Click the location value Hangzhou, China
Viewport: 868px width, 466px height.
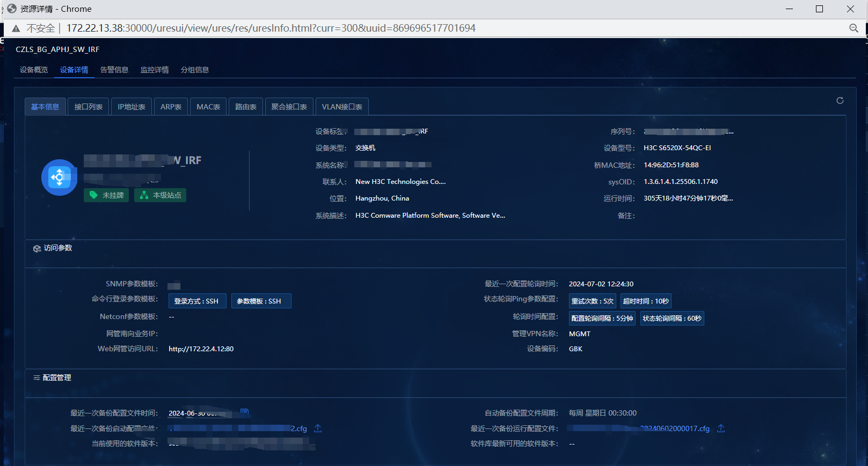(x=382, y=198)
